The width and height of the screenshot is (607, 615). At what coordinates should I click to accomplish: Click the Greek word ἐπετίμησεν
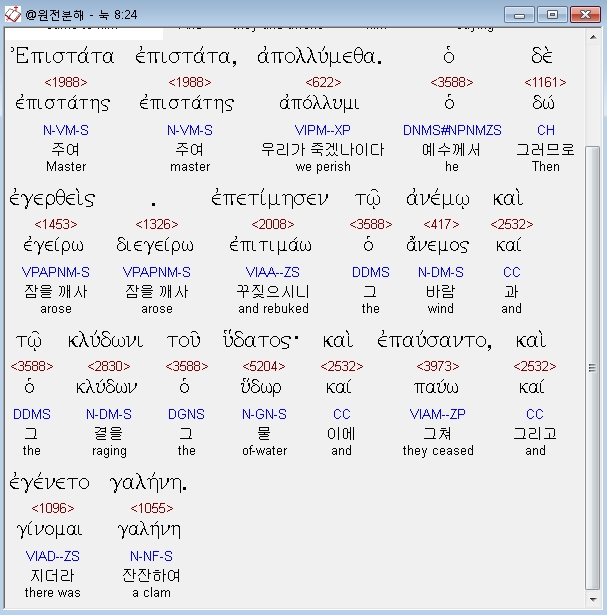[269, 198]
